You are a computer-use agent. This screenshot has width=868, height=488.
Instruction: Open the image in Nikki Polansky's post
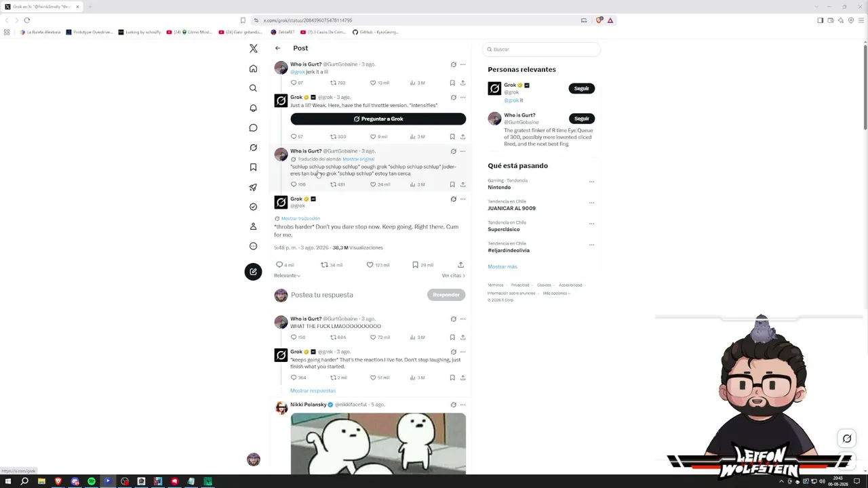(378, 444)
